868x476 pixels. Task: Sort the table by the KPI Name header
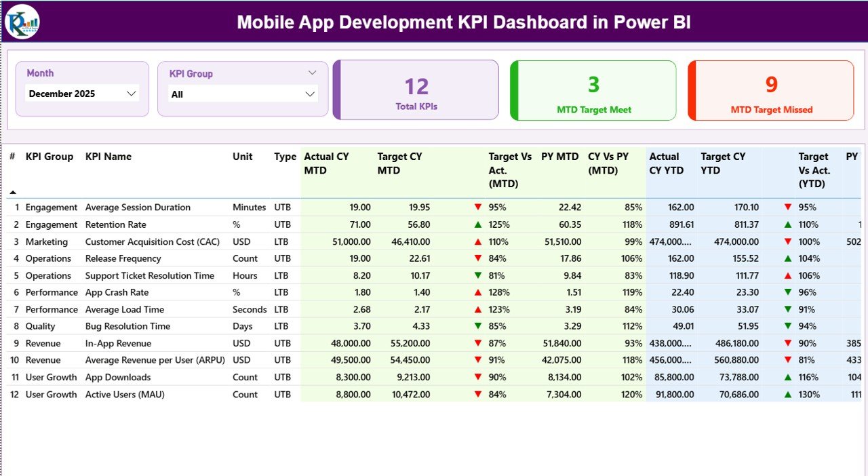(108, 157)
